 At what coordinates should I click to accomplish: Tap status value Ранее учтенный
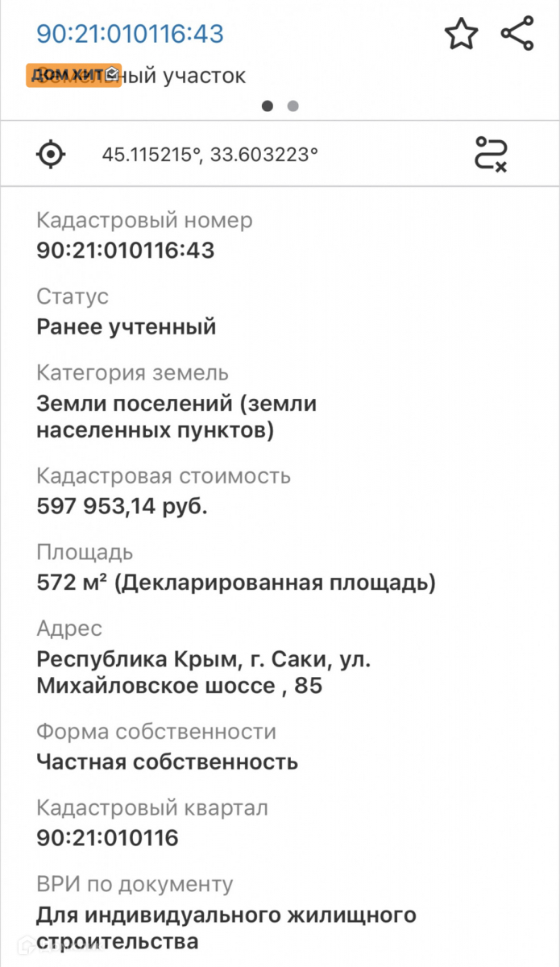(127, 326)
